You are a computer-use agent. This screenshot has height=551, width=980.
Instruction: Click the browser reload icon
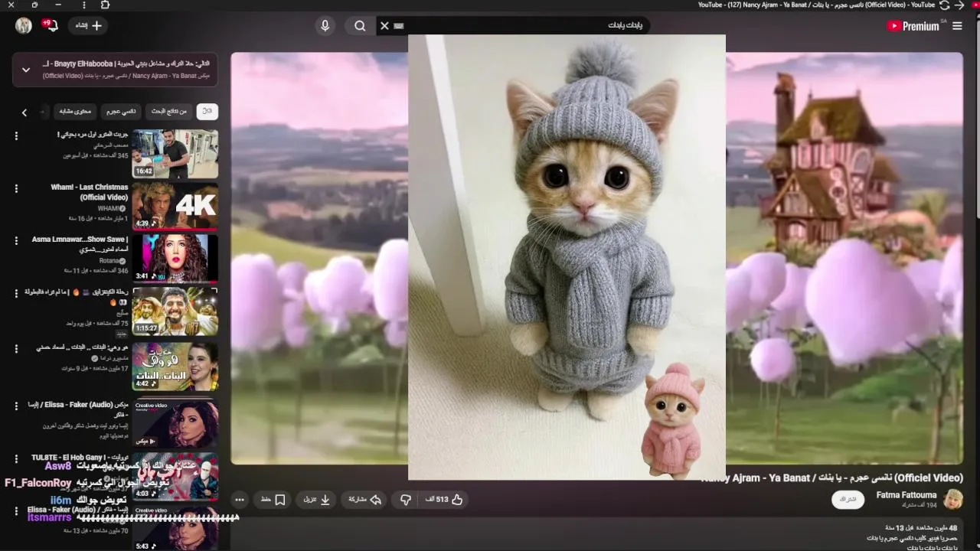(x=944, y=5)
